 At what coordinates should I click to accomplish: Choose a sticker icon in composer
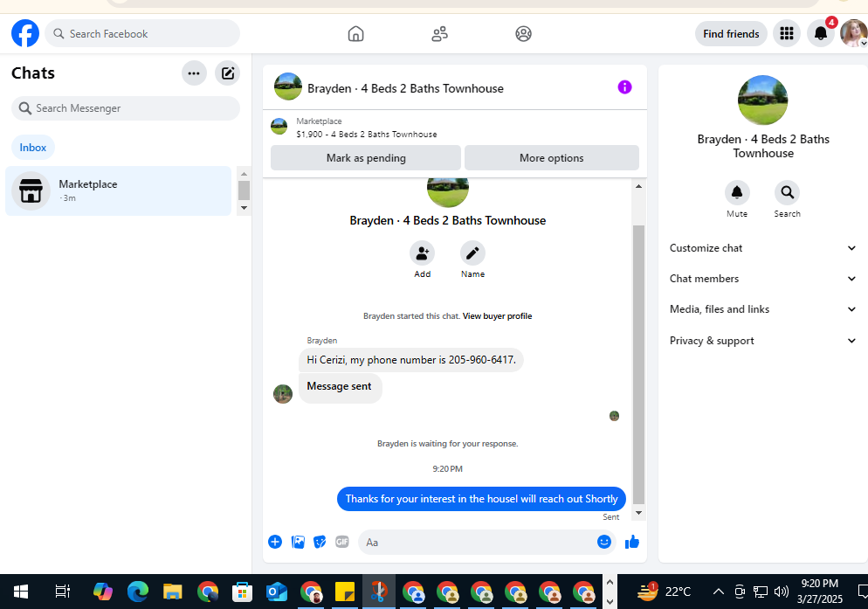320,542
